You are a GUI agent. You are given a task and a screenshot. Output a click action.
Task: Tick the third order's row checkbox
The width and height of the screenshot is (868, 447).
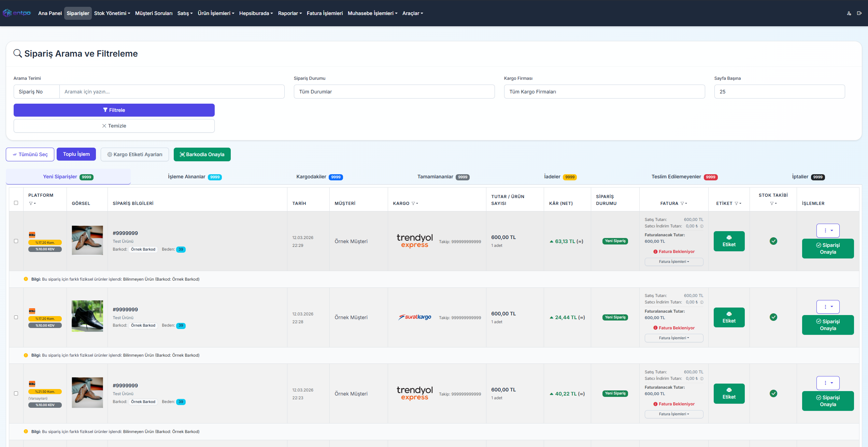coord(16,393)
